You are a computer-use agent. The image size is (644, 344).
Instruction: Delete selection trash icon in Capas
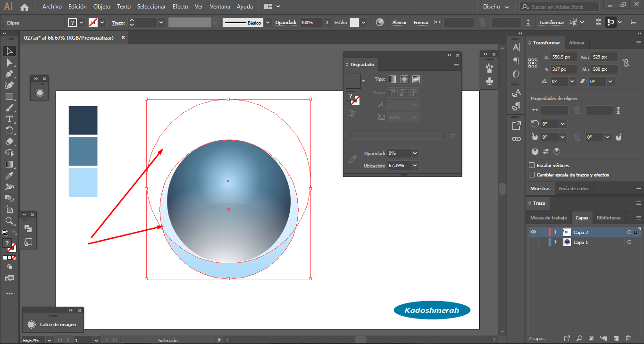click(x=628, y=338)
